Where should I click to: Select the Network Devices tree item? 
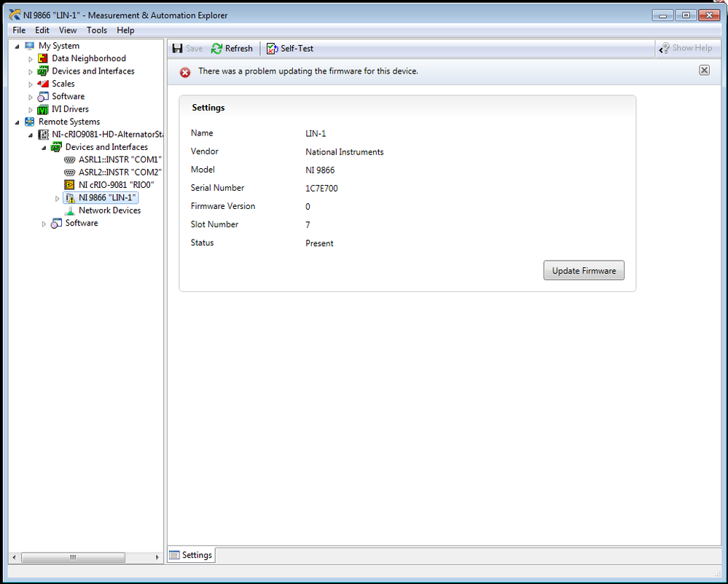[x=109, y=210]
